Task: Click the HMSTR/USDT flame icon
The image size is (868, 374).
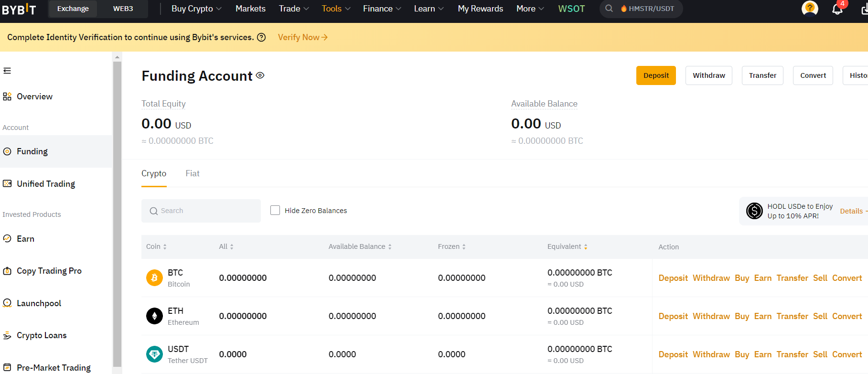Action: coord(623,9)
